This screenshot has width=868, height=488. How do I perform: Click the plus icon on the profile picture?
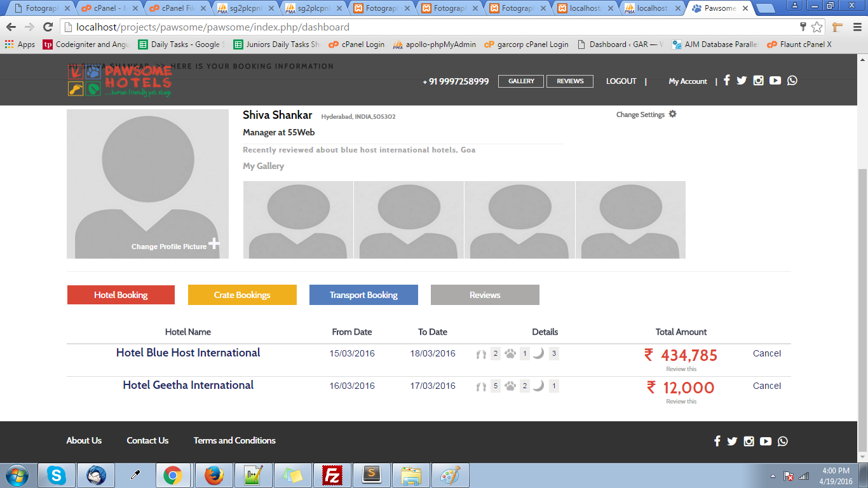coord(214,243)
